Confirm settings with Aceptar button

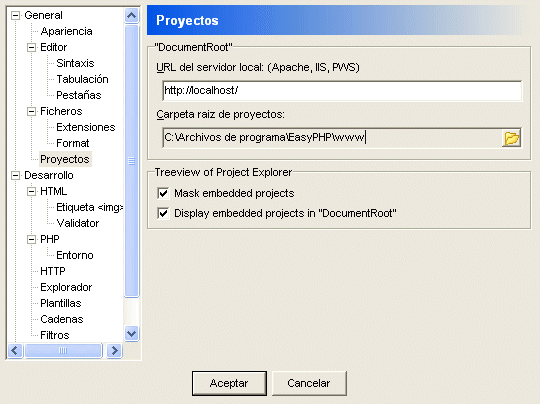tap(229, 383)
